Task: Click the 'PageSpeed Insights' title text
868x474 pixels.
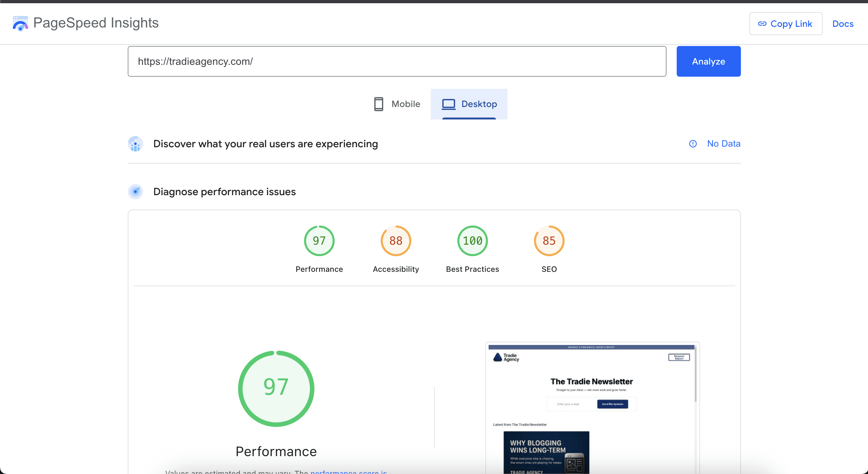Action: click(96, 23)
